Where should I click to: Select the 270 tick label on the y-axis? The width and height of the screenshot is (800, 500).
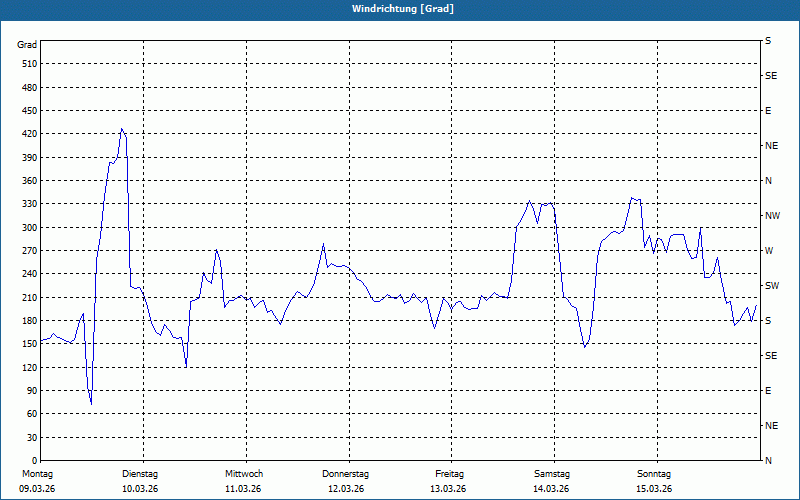[x=28, y=251]
